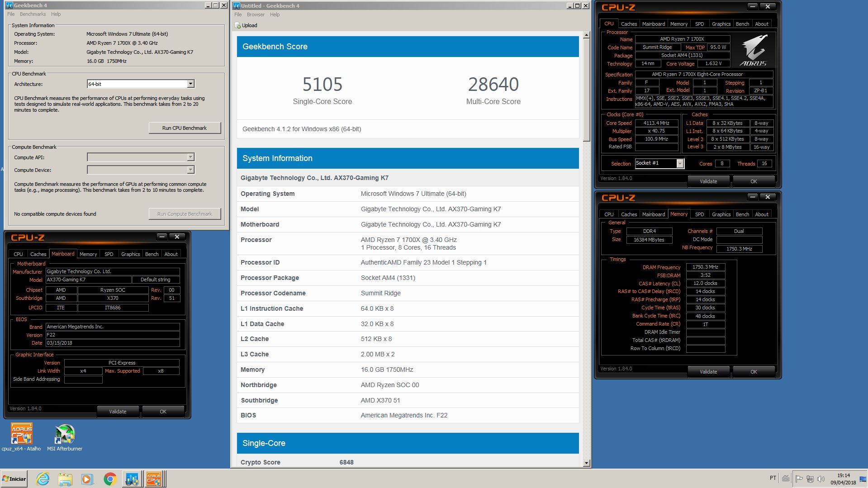Open Action Center flag tray icon
The height and width of the screenshot is (488, 868).
(799, 479)
